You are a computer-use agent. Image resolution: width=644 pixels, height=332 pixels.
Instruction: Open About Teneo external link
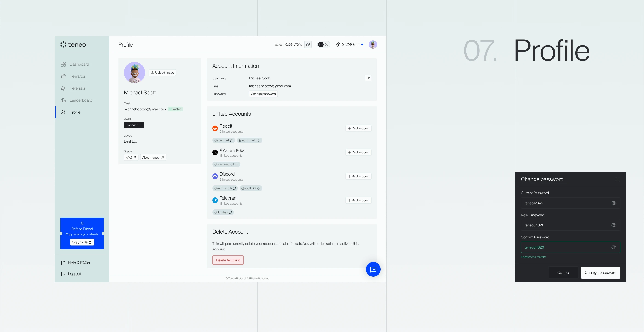pyautogui.click(x=153, y=158)
